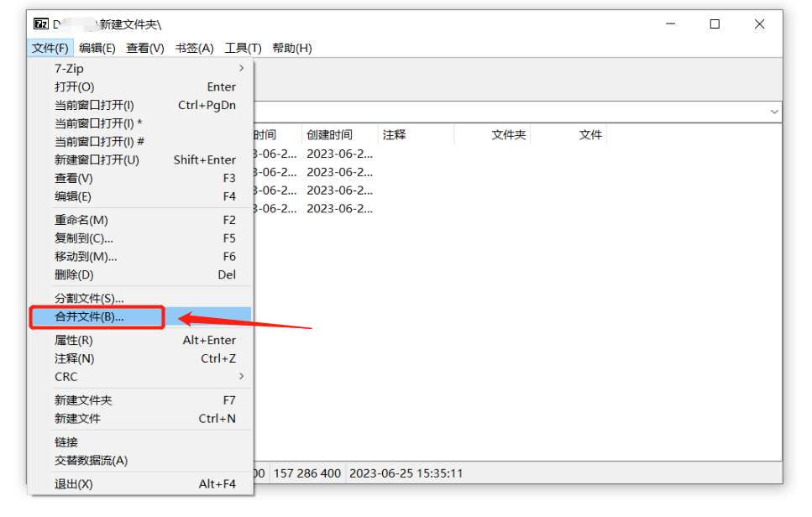Viewport: 812px width, 517px height.
Task: Expand the 7-Zip submenu
Action: 141,68
